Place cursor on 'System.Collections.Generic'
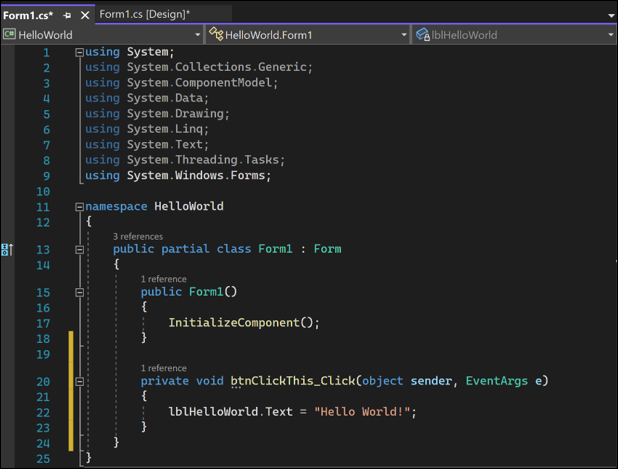Viewport: 618px width, 469px height. [x=216, y=67]
